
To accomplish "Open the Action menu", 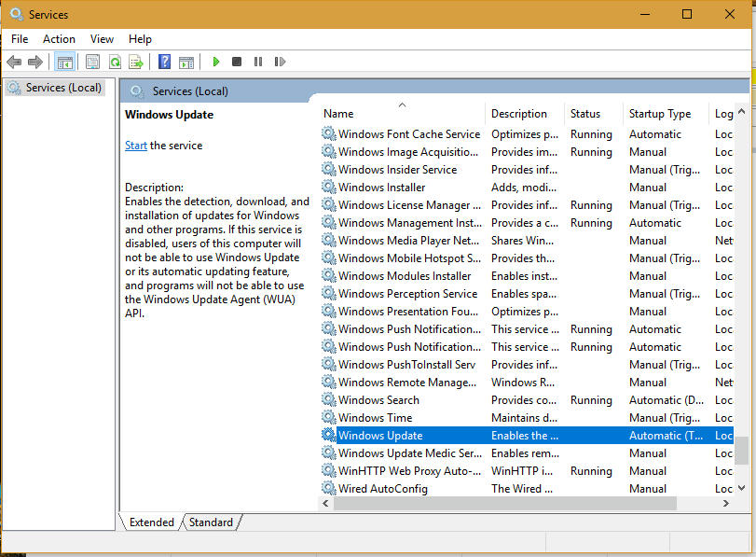I will coord(59,39).
